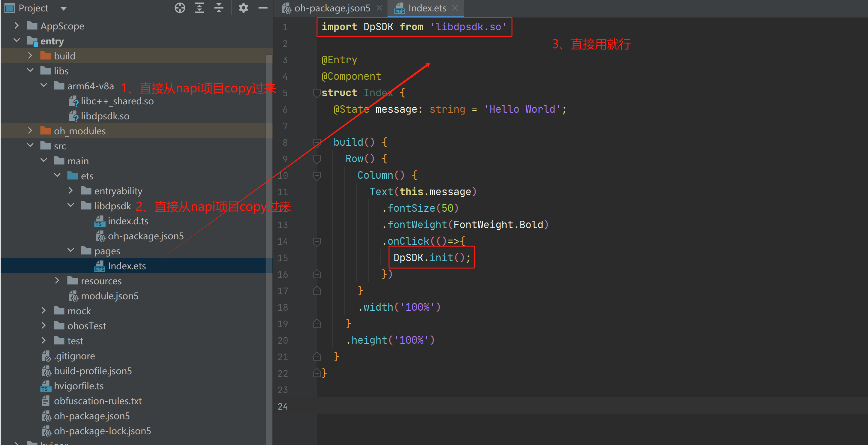The height and width of the screenshot is (445, 868).
Task: Click the 'Hello World' string literal
Action: (522, 109)
